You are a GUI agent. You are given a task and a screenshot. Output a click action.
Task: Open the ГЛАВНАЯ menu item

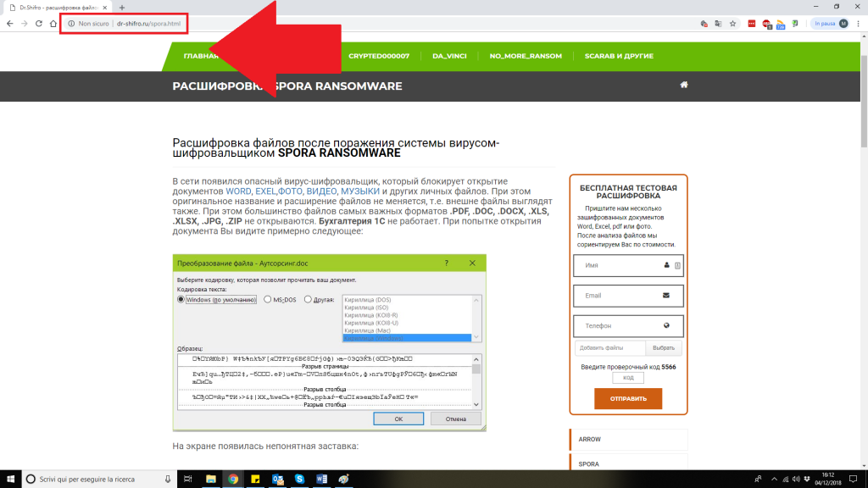coord(201,56)
